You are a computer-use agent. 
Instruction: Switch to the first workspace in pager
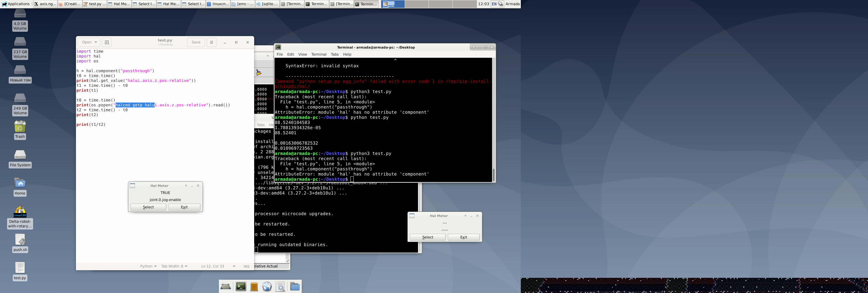pos(393,4)
